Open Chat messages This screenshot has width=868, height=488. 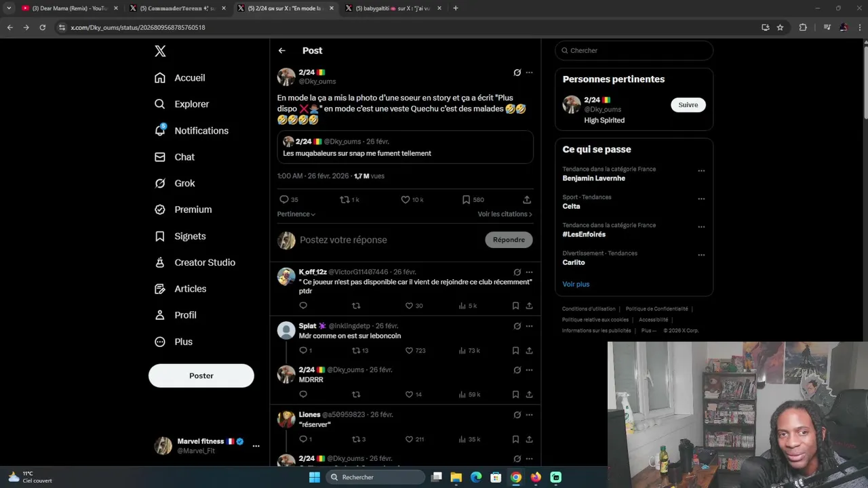point(174,157)
